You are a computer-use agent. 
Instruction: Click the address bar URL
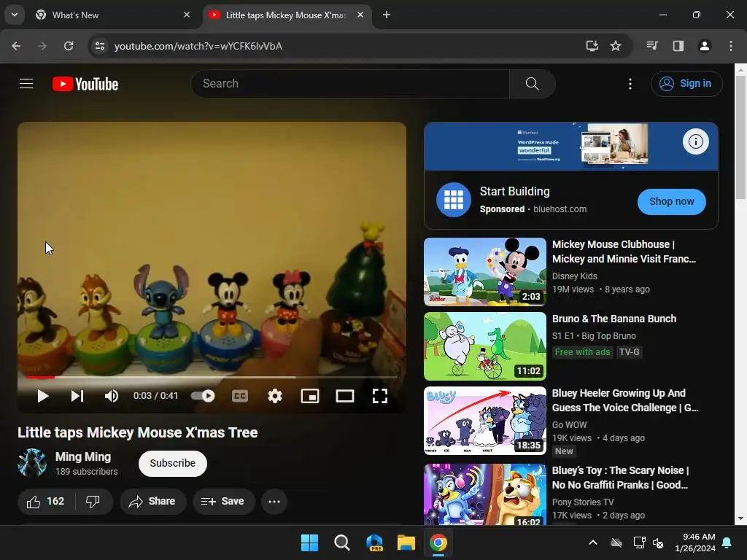198,46
